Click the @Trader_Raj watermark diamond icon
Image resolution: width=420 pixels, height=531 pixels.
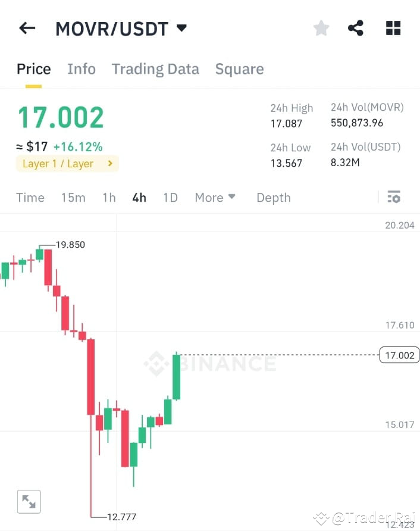[321, 517]
